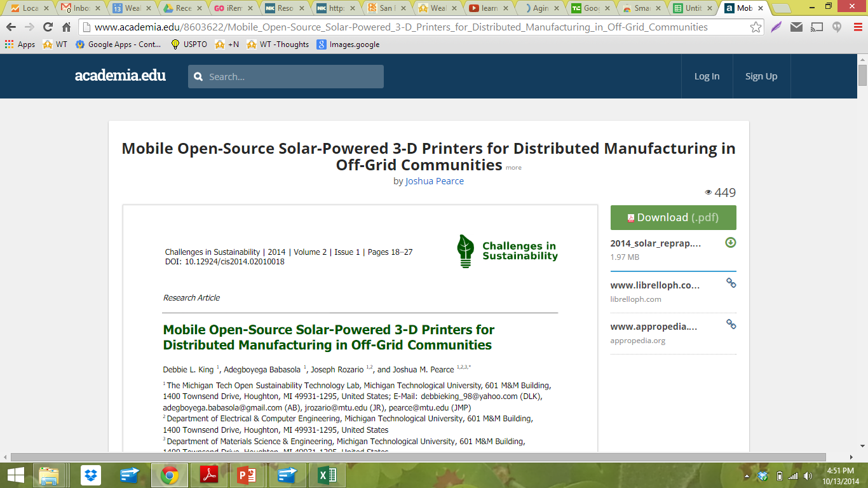Click the Challenges in Sustainability journal logo
868x488 pixels.
click(x=507, y=251)
